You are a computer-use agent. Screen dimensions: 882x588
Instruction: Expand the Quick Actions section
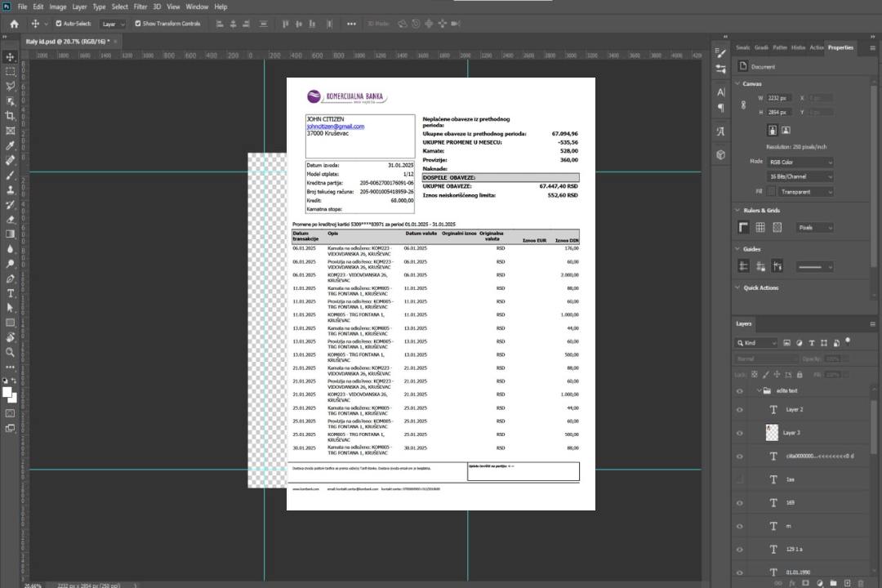click(737, 287)
